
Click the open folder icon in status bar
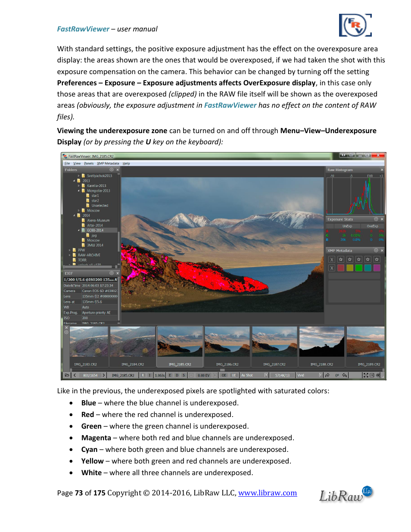point(67,375)
